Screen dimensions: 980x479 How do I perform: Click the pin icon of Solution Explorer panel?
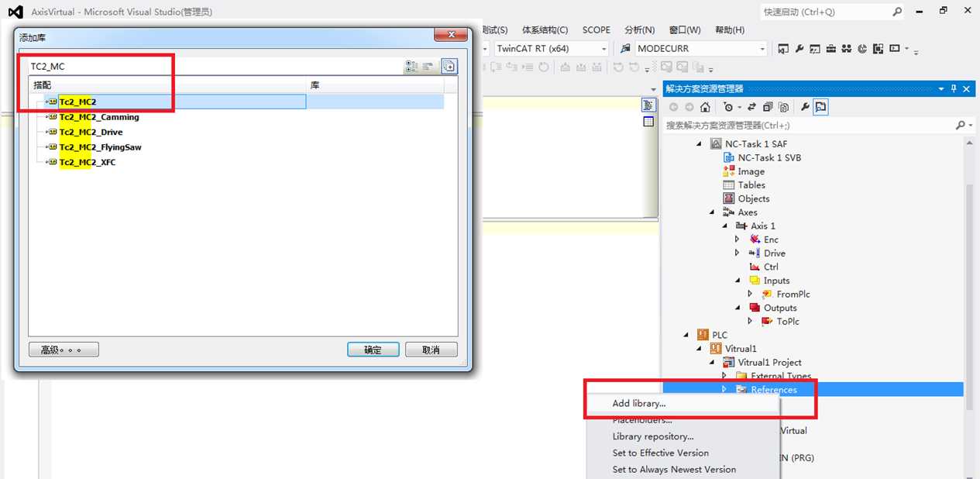pos(954,89)
